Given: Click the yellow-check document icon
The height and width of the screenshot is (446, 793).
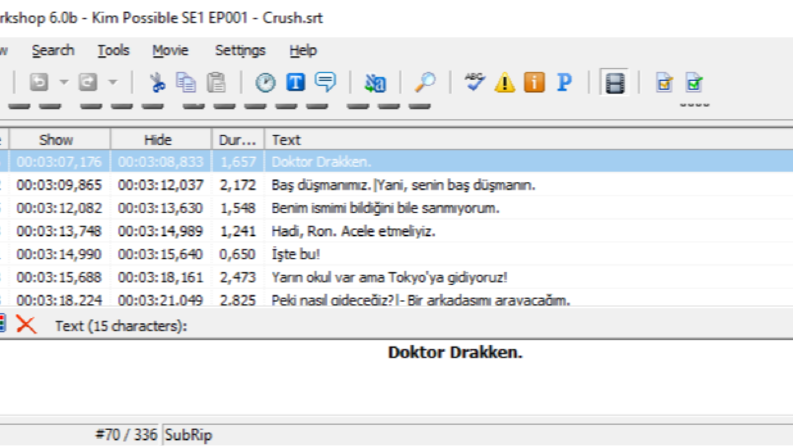Looking at the screenshot, I should pyautogui.click(x=664, y=82).
